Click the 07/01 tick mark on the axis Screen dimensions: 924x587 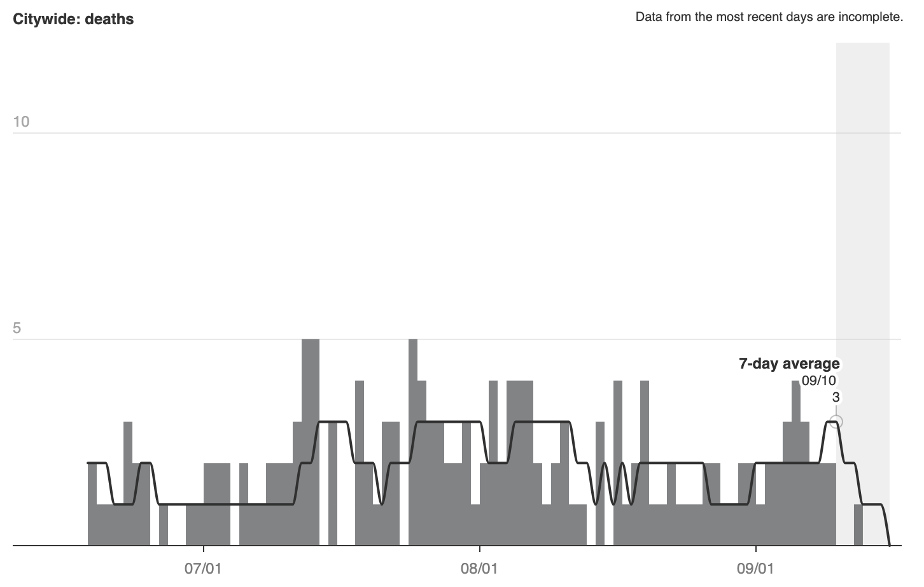204,549
